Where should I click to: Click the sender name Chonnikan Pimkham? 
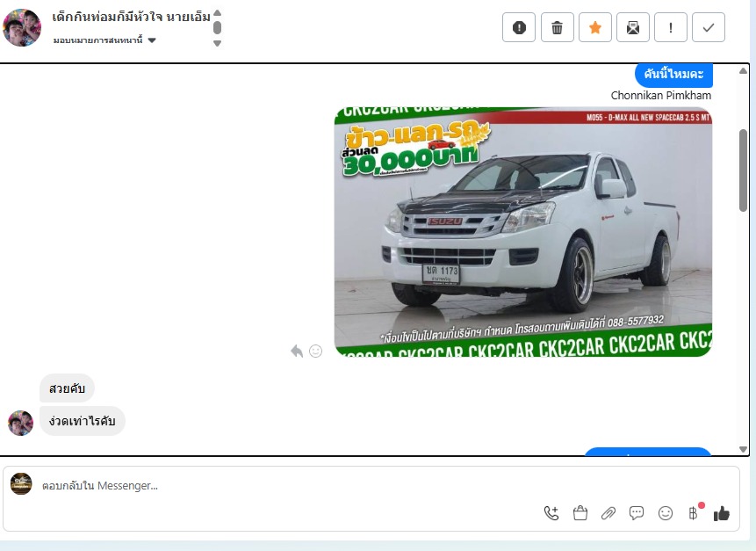[x=661, y=96]
